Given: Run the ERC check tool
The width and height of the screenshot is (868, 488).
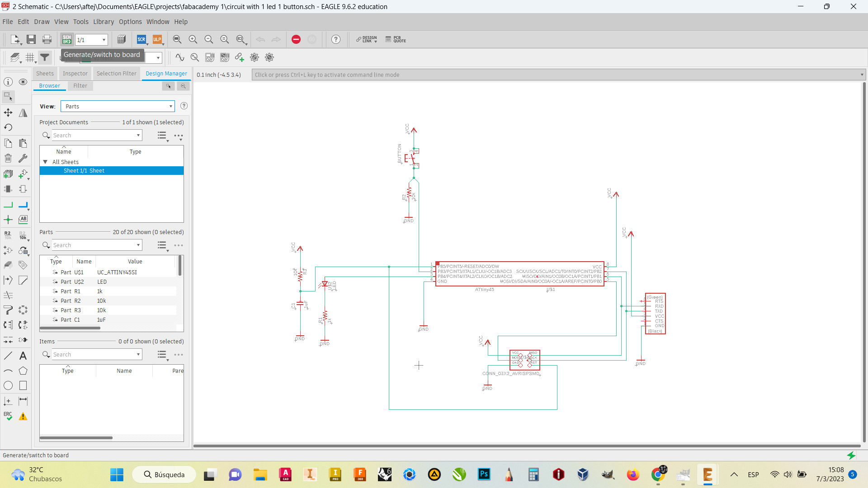Looking at the screenshot, I should (x=8, y=416).
